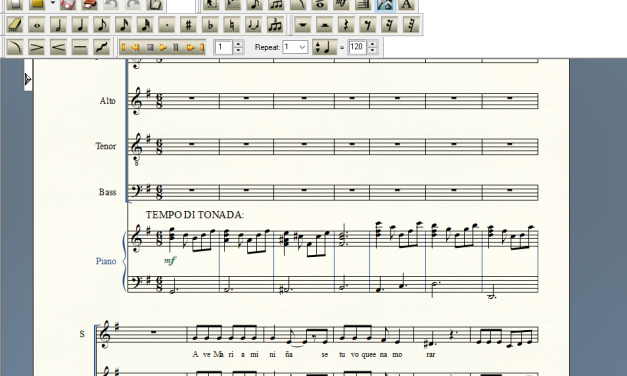Choose the half note duration
This screenshot has width=627, height=376.
point(58,25)
